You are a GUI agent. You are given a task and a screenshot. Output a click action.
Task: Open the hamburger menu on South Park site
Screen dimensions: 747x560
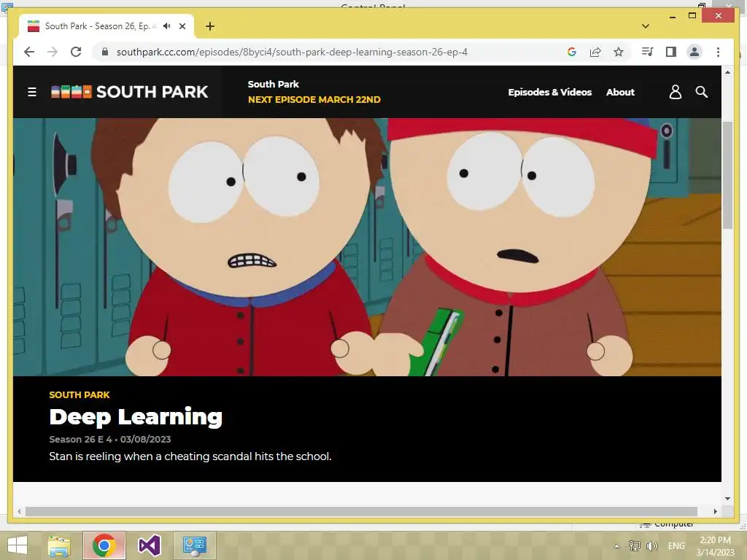[x=32, y=92]
